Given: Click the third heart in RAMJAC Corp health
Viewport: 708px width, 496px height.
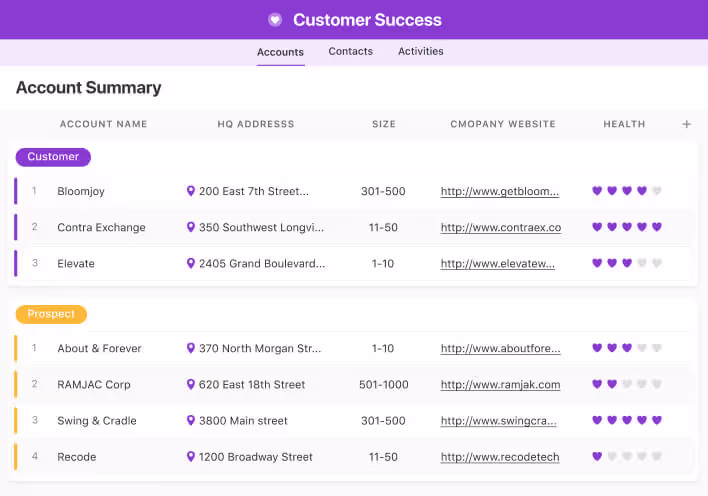Looking at the screenshot, I should (627, 385).
